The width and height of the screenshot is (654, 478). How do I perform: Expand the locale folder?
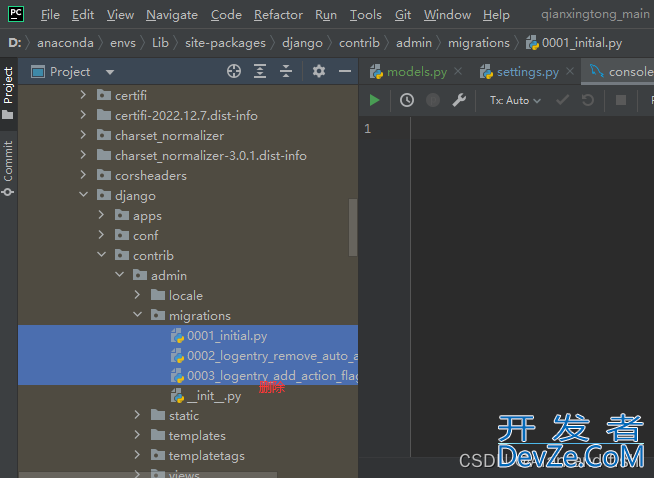137,295
